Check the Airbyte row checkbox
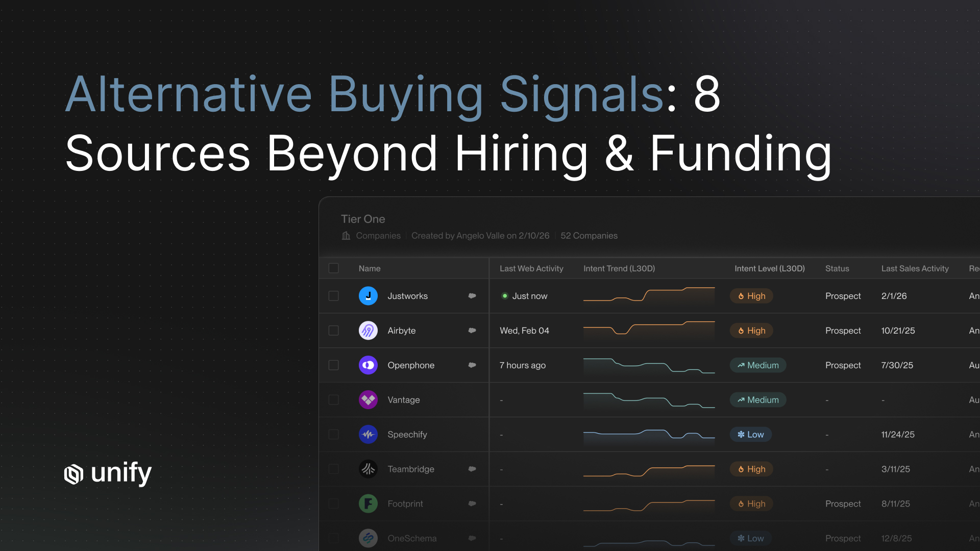Viewport: 980px width, 551px height. pos(334,331)
